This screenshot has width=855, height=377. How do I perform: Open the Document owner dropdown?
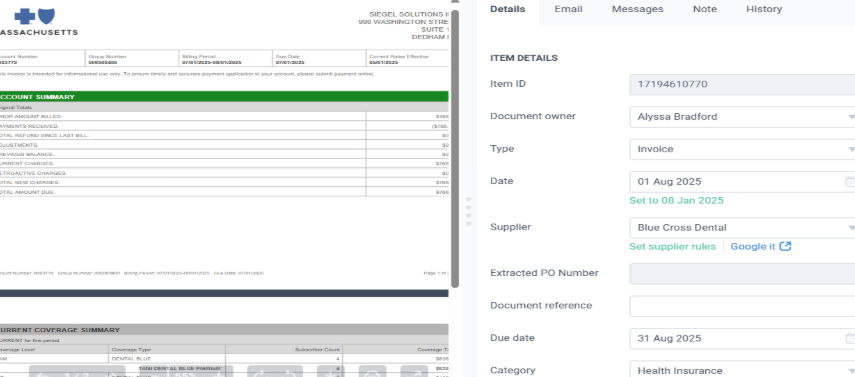[x=742, y=117]
